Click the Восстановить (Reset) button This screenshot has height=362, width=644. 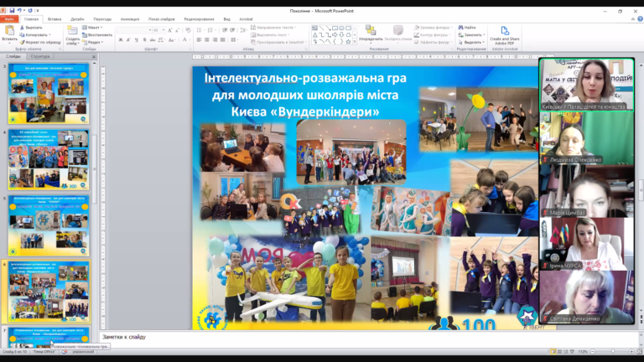click(97, 34)
